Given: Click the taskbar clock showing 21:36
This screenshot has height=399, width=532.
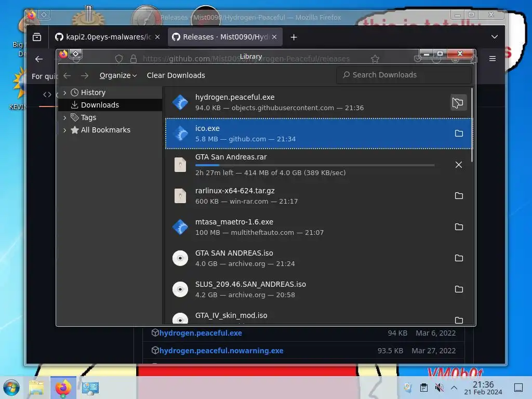Looking at the screenshot, I should tap(483, 388).
